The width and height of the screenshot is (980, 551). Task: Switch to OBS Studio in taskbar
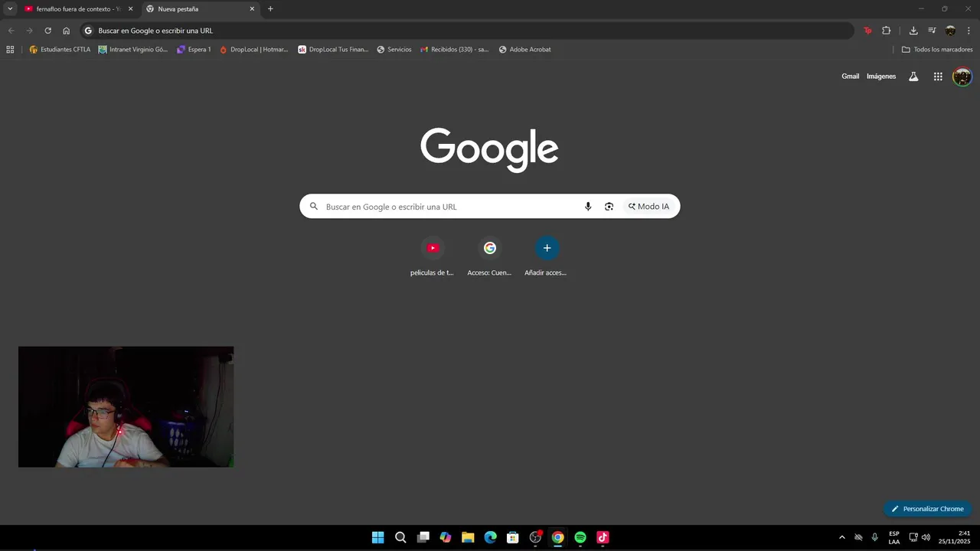coord(535,537)
